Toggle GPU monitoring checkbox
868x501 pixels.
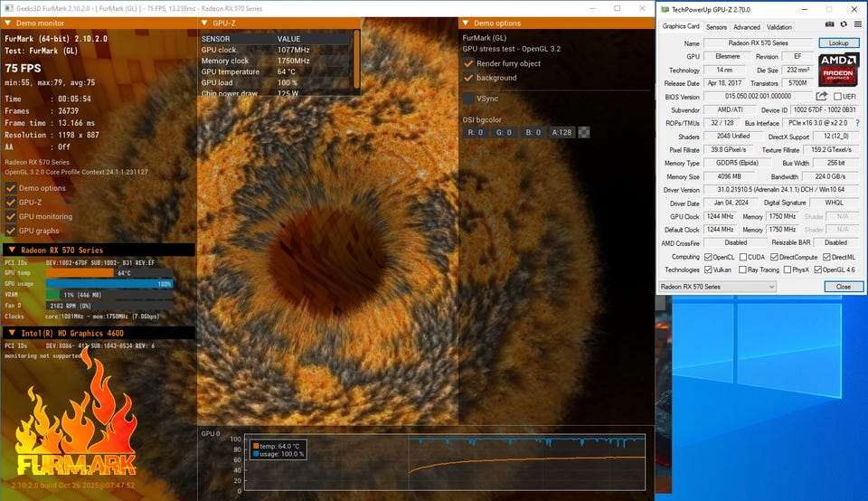pos(11,216)
